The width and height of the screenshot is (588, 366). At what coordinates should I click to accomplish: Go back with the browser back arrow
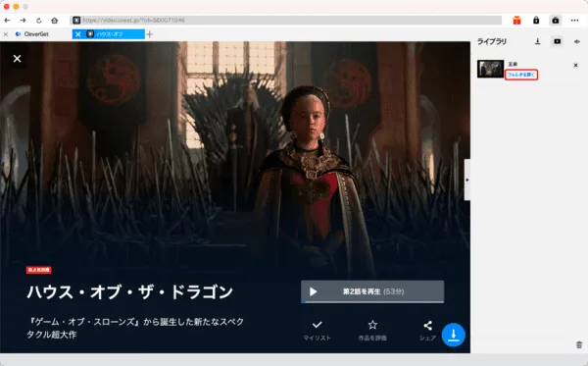pos(7,21)
